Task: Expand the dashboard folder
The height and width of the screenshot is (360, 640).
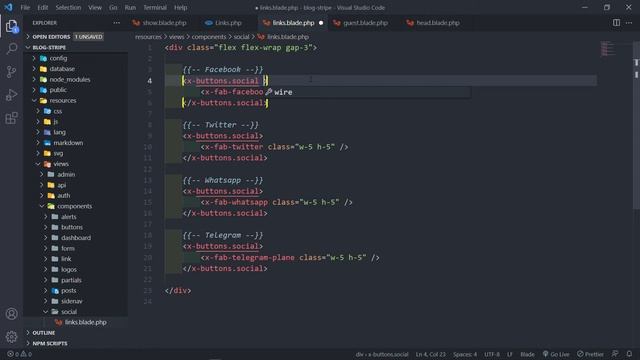Action: click(x=75, y=238)
